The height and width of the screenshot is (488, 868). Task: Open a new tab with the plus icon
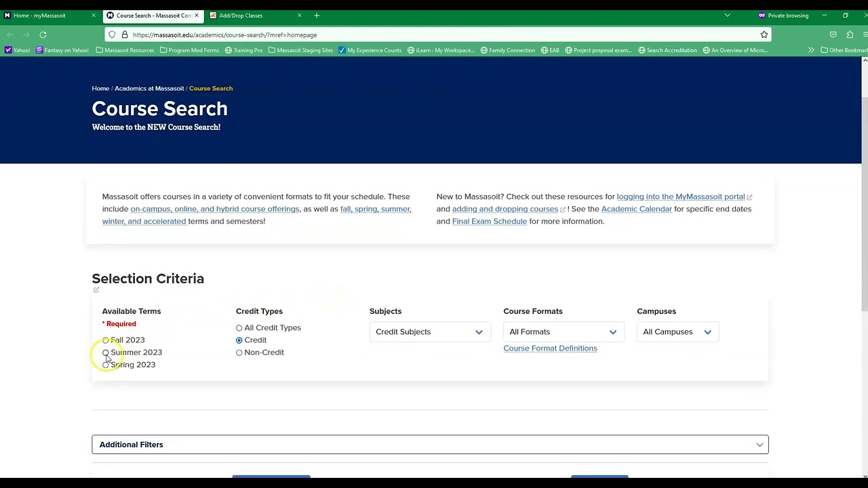(317, 16)
